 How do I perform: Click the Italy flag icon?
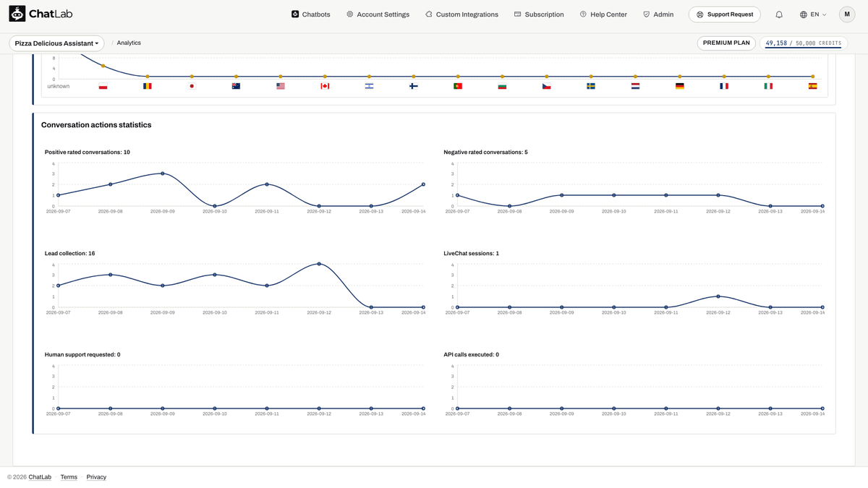tap(768, 86)
